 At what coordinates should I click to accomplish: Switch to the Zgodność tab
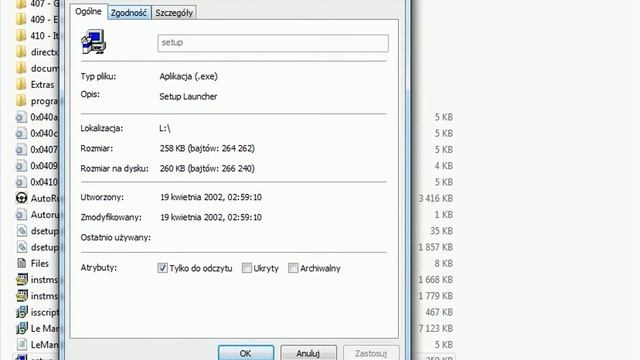point(129,13)
